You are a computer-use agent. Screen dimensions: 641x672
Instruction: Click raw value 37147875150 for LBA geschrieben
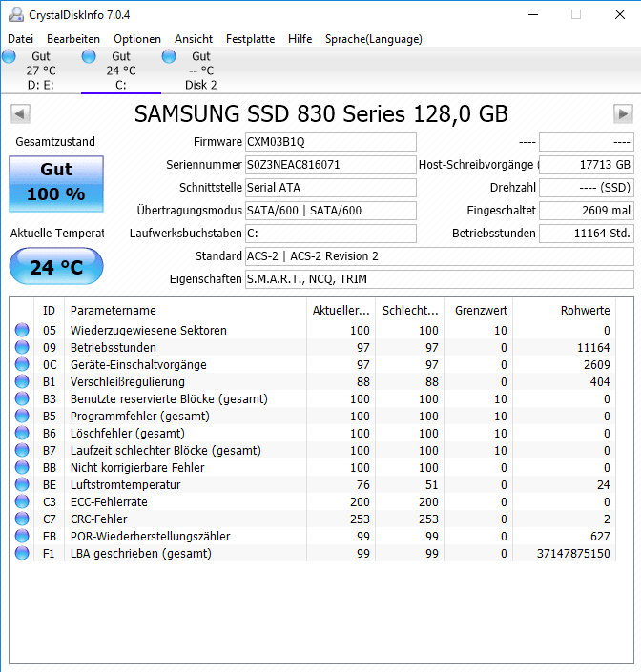[x=573, y=553]
